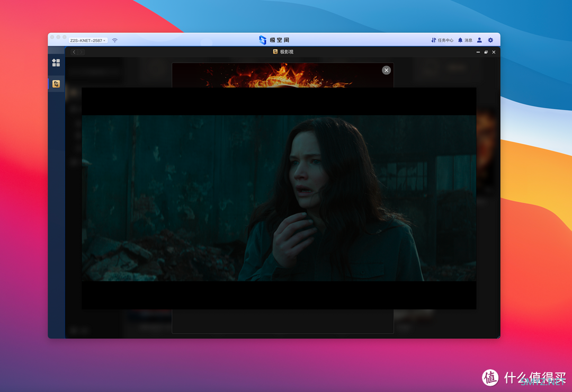Click the macOS zoom window button

[x=65, y=37]
